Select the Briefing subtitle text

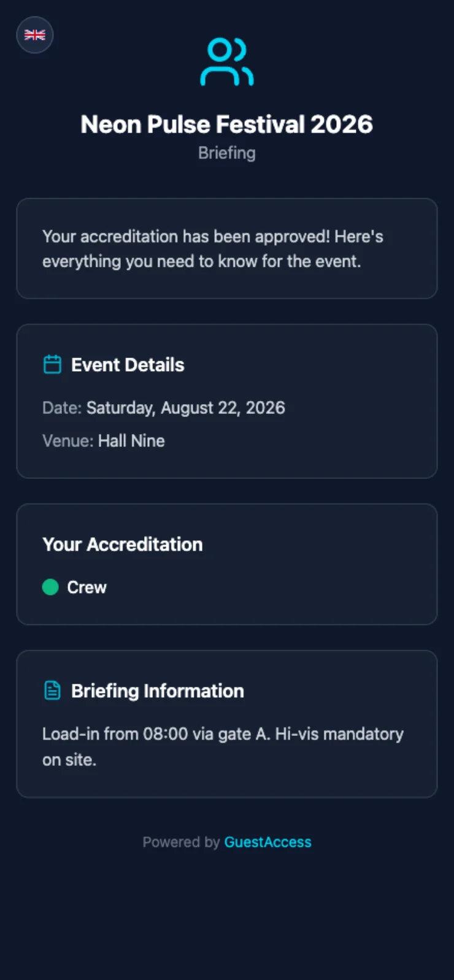pyautogui.click(x=227, y=153)
